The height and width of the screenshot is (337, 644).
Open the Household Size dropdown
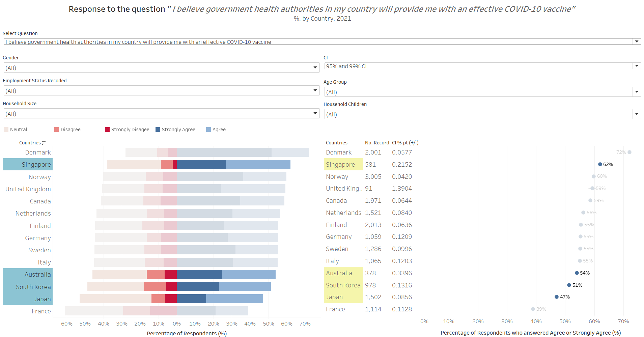(x=315, y=113)
